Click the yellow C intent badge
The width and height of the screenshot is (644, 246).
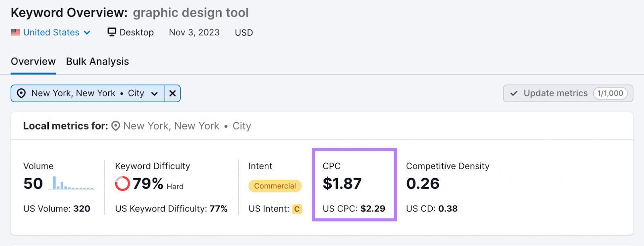[297, 209]
